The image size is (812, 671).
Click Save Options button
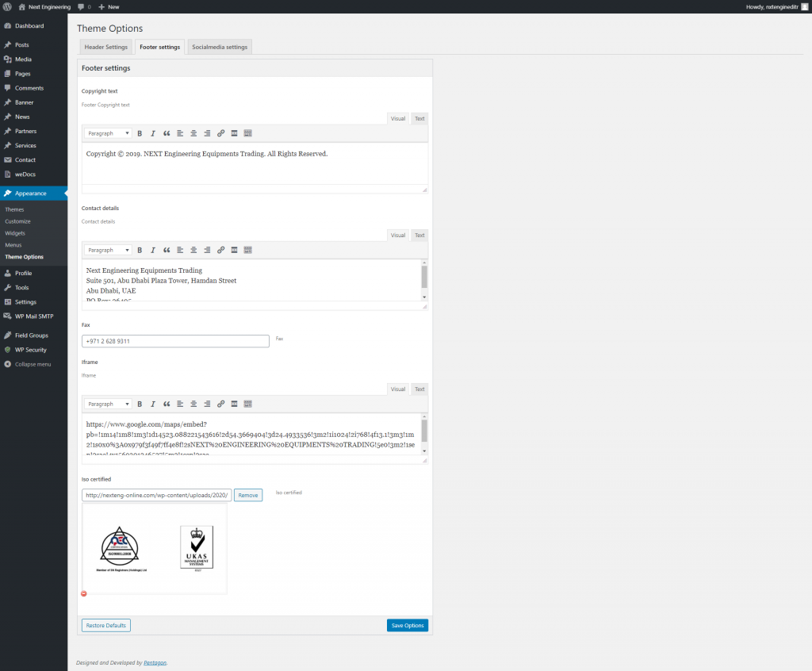(x=408, y=625)
